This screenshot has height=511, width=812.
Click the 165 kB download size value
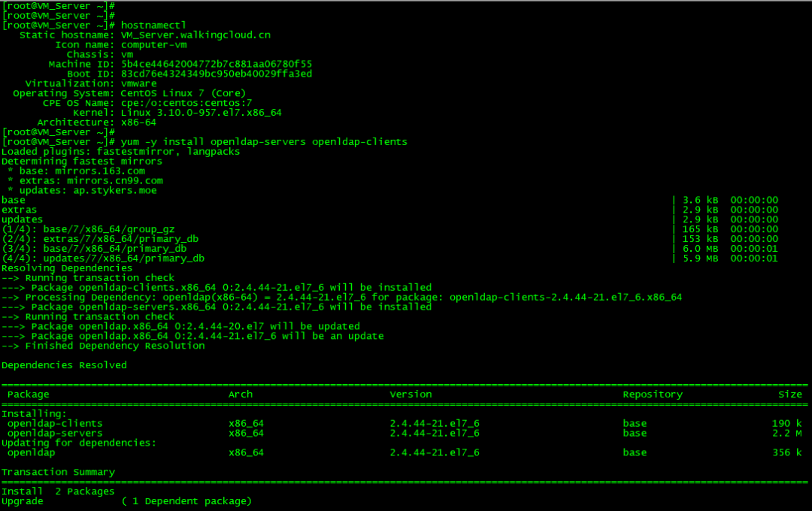[x=700, y=229]
